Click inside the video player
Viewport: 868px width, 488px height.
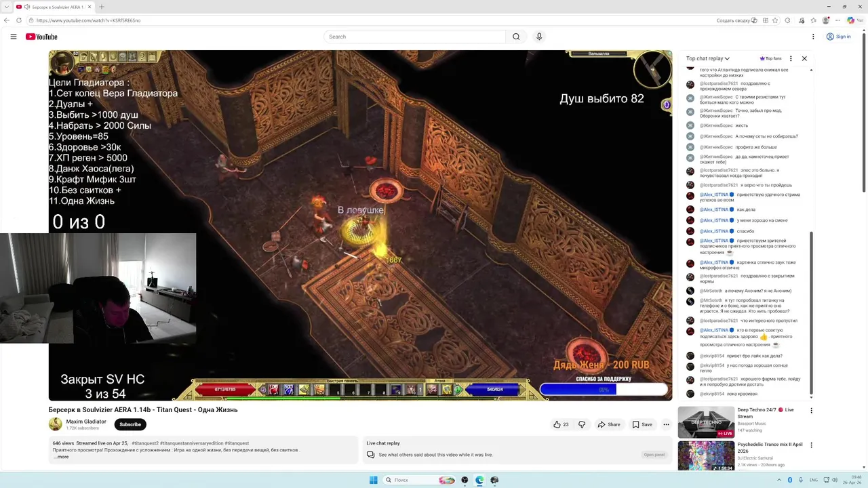pyautogui.click(x=360, y=225)
